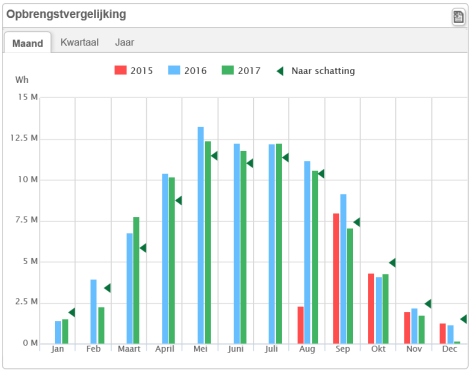Switch to the Maand tab
This screenshot has height=371, width=471.
(x=28, y=43)
